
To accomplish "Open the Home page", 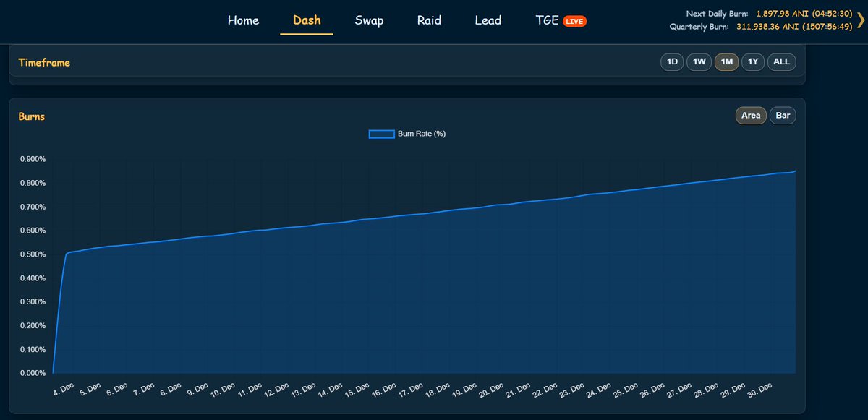I will pos(243,20).
